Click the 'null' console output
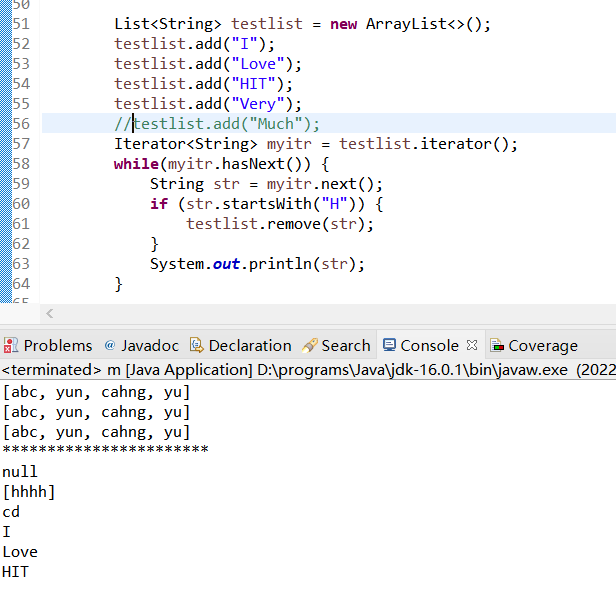 click(x=20, y=472)
